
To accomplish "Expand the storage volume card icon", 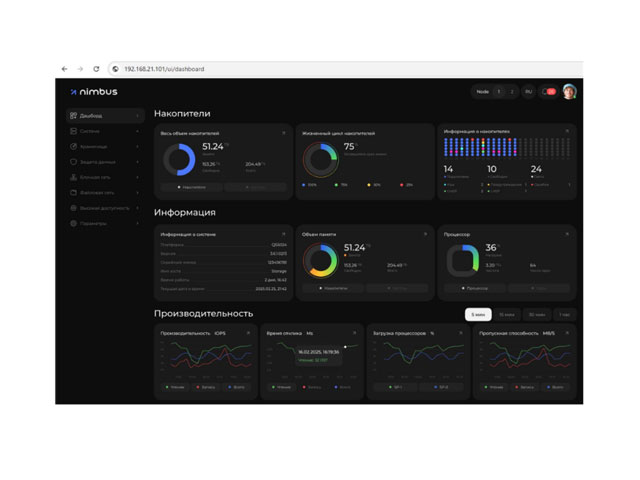I will click(x=283, y=133).
